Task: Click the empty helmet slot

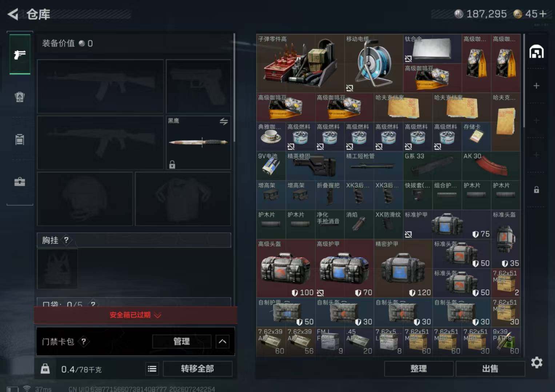Action: coord(85,199)
